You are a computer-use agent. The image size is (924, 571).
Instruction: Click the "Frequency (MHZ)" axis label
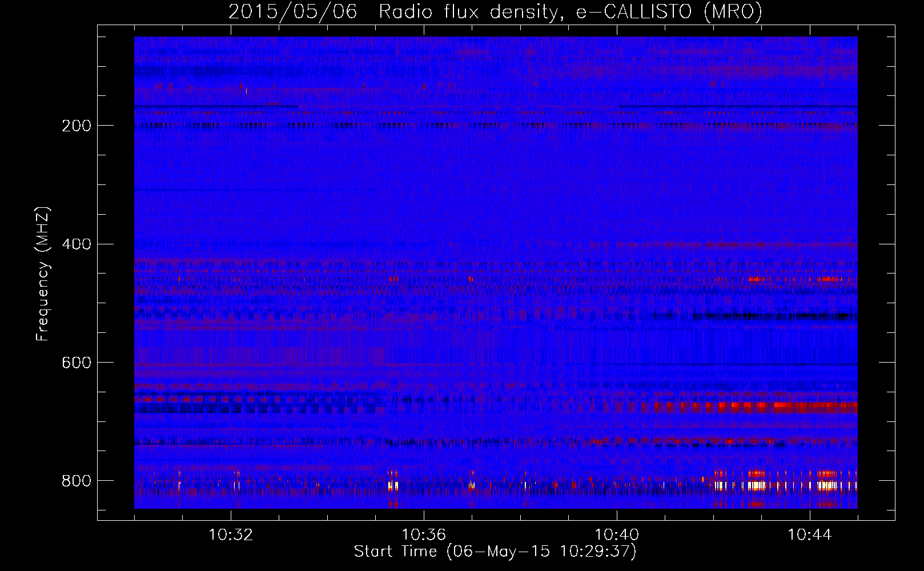tap(42, 274)
